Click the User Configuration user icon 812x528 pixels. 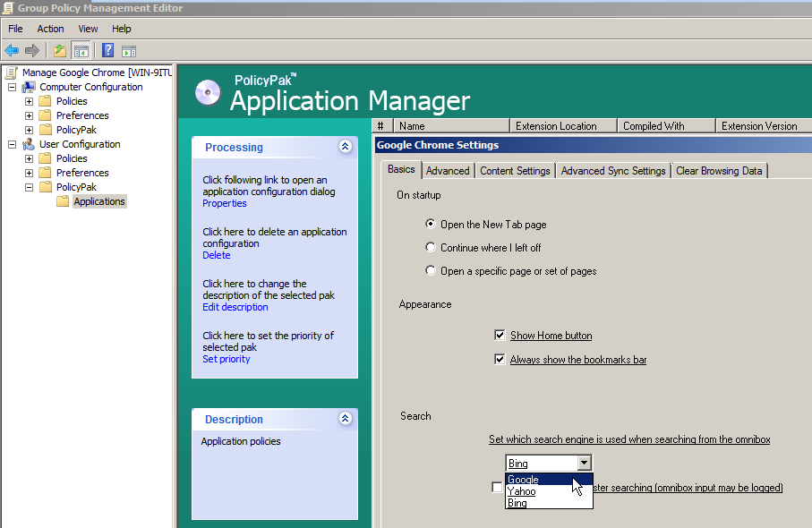point(29,144)
